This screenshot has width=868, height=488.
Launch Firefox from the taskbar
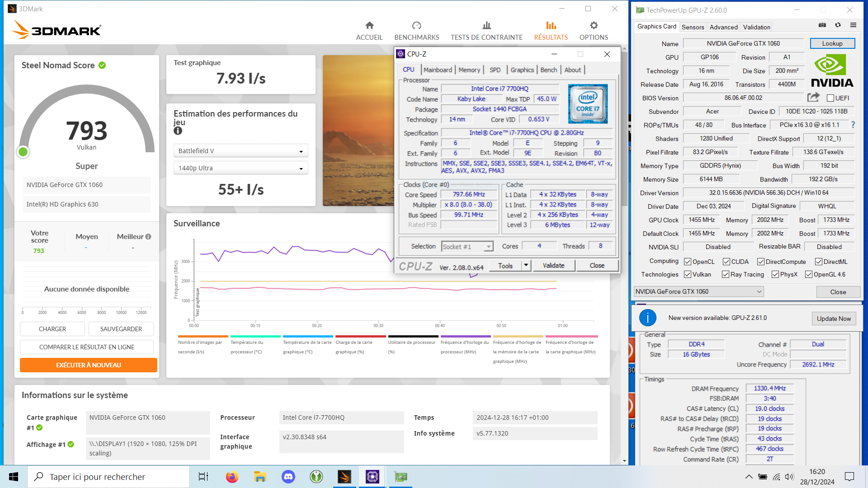[x=232, y=477]
